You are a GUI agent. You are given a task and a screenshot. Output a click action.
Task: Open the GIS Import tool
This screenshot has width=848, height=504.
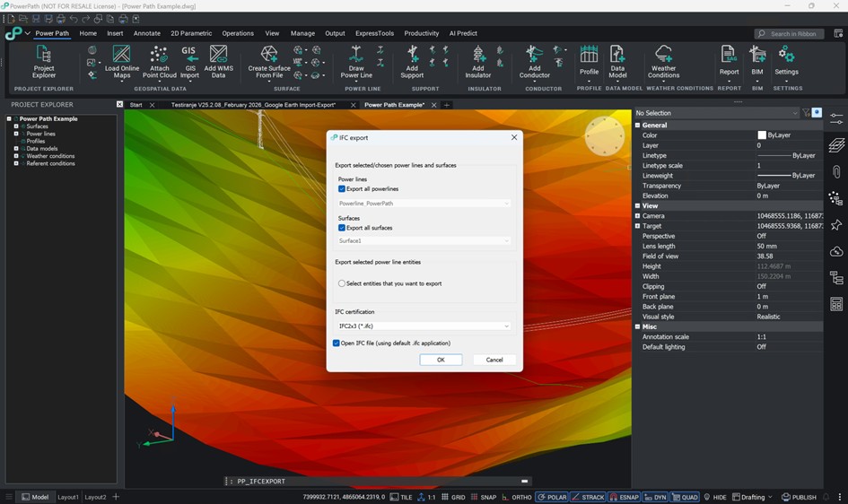188,61
